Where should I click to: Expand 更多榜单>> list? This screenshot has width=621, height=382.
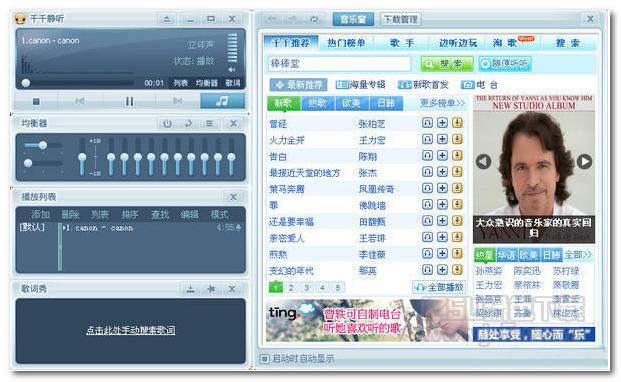[442, 103]
